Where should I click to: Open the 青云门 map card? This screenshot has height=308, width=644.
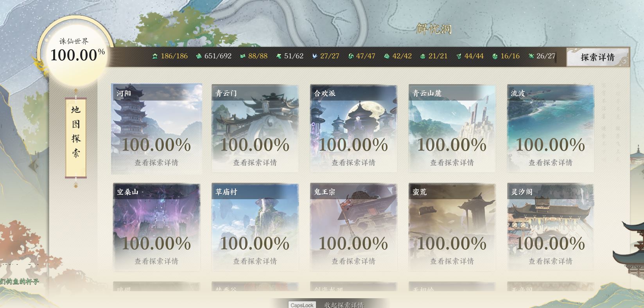click(255, 129)
